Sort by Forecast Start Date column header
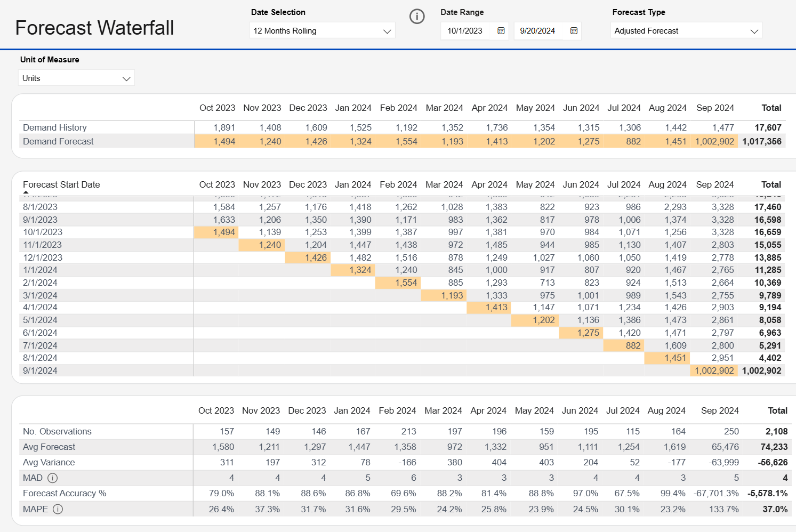The height and width of the screenshot is (532, 796). [x=61, y=184]
